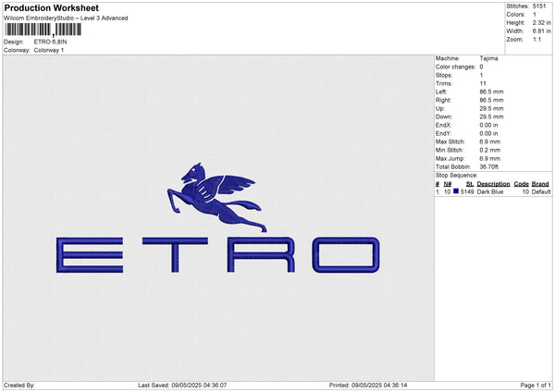
Task: Select the design name 'ETRO 6,8IN'
Action: point(50,42)
